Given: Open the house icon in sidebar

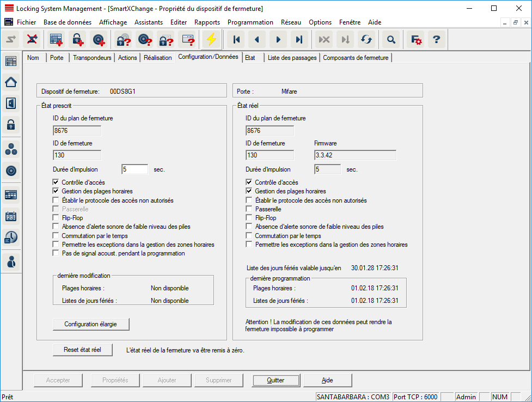Looking at the screenshot, I should (11, 82).
